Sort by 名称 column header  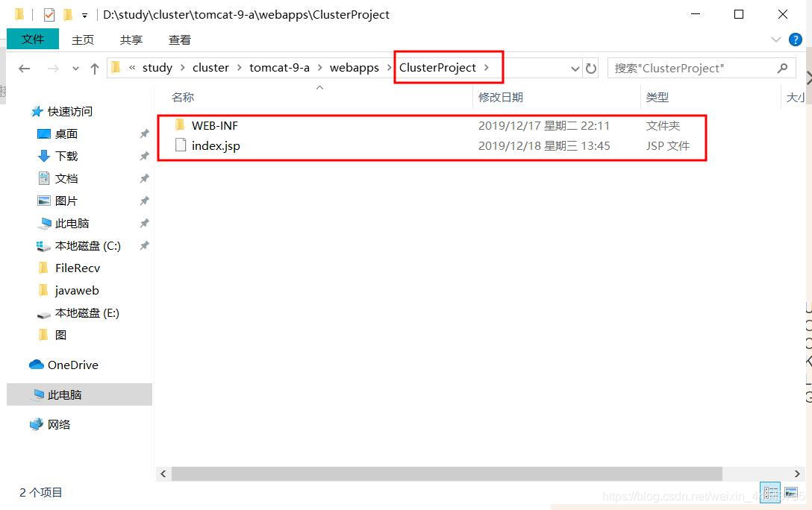click(x=183, y=97)
